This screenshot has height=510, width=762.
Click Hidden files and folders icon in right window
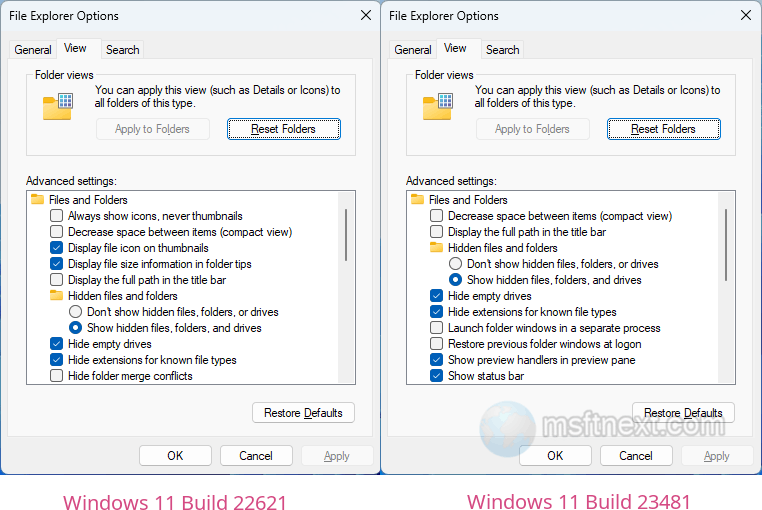[436, 247]
